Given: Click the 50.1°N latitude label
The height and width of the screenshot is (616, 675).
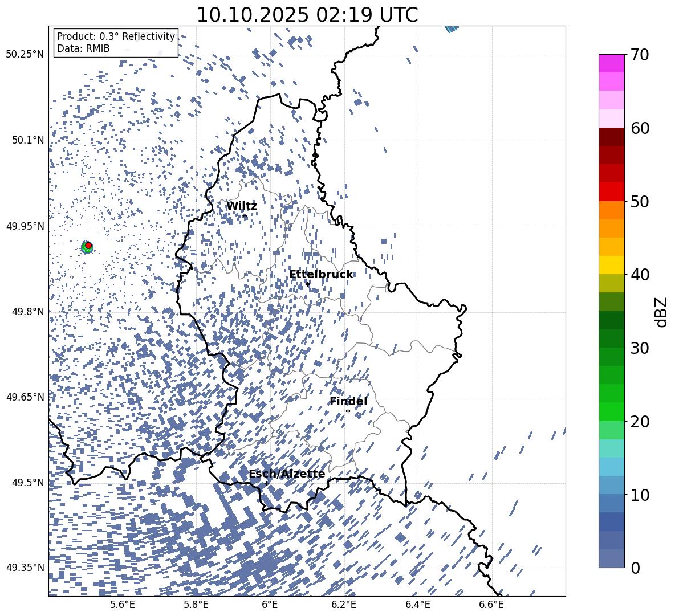Looking at the screenshot, I should click(27, 140).
